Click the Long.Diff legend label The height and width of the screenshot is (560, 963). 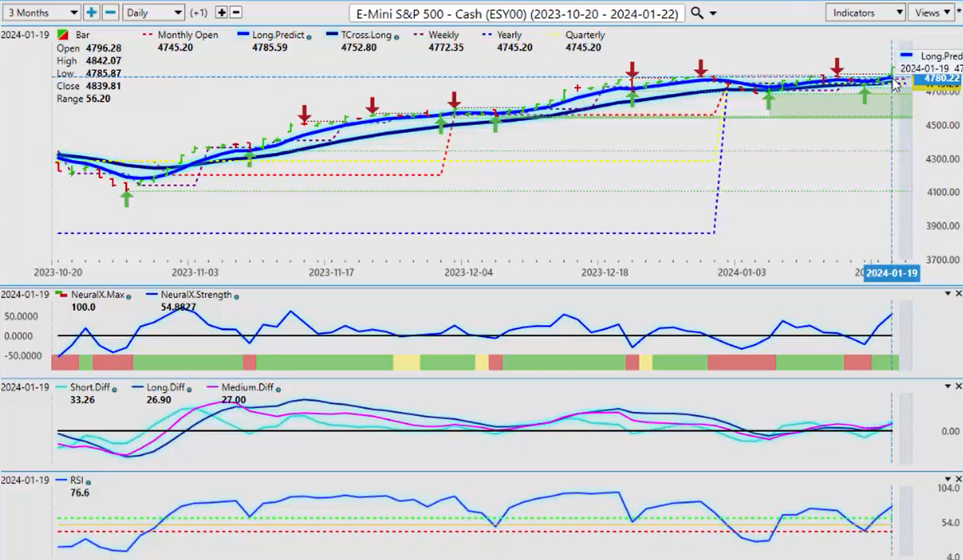click(166, 388)
